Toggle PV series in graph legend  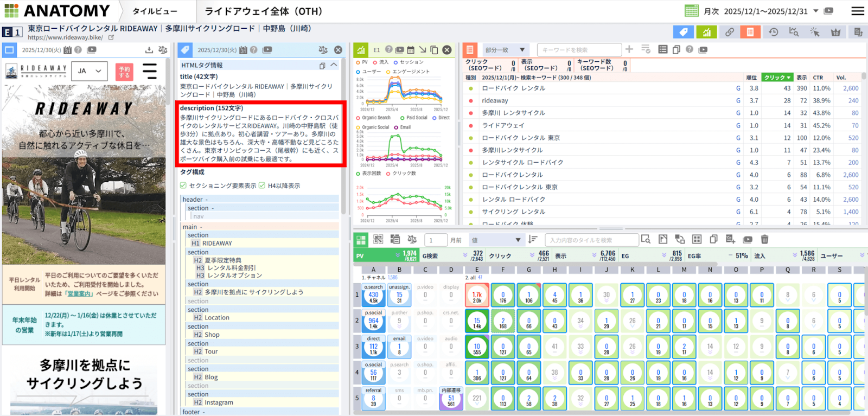tap(362, 62)
